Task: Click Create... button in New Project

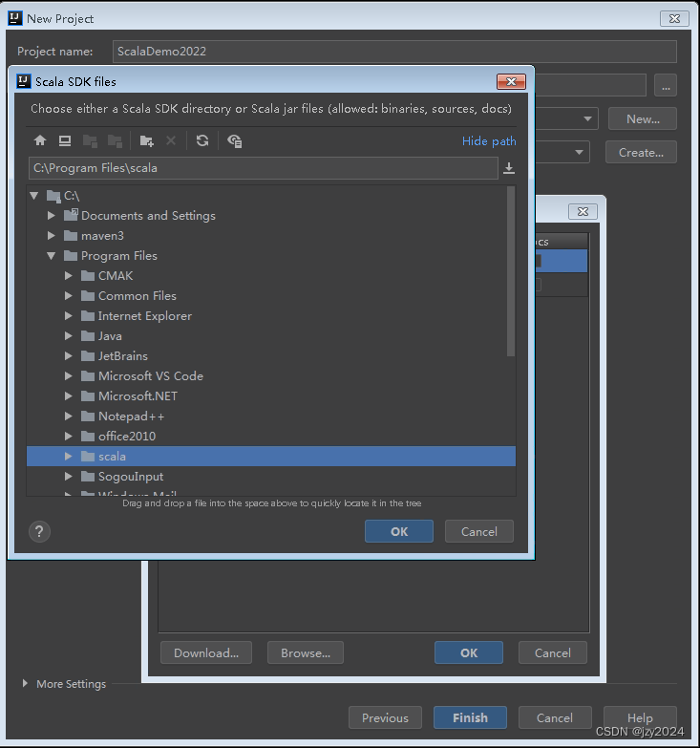Action: click(641, 152)
